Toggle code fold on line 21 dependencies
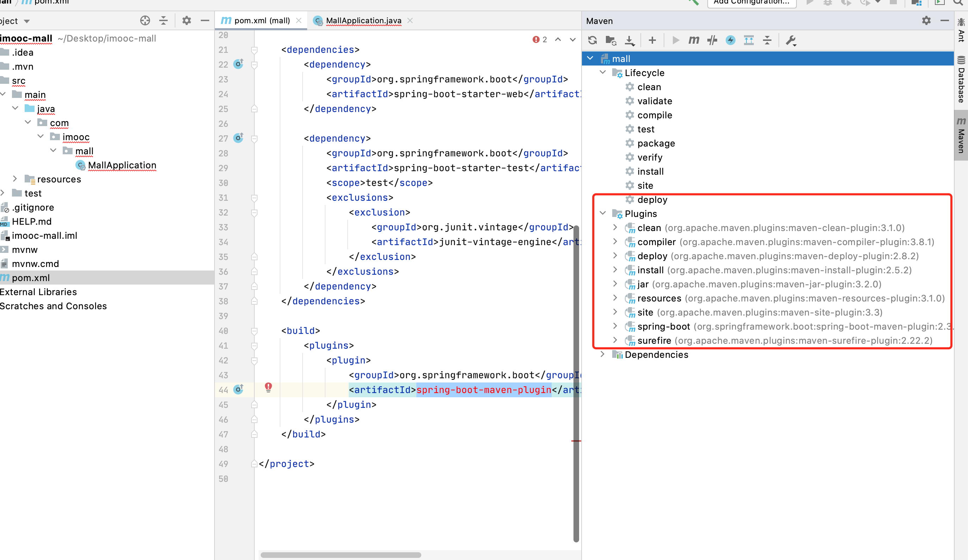 (x=254, y=50)
